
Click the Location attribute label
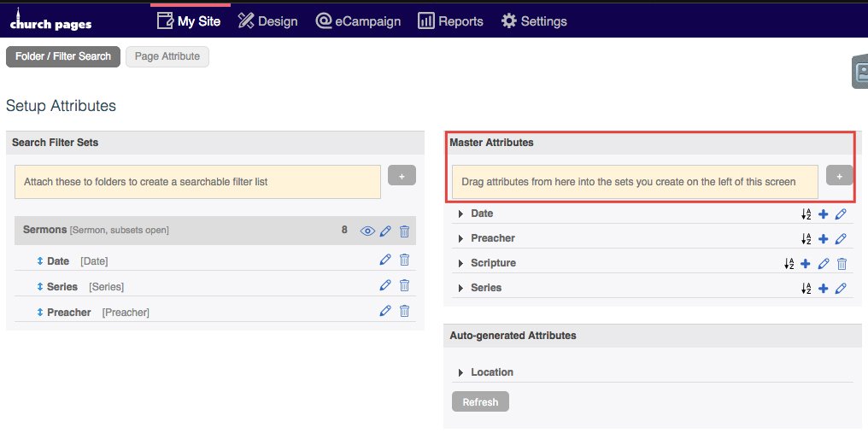[x=492, y=372]
